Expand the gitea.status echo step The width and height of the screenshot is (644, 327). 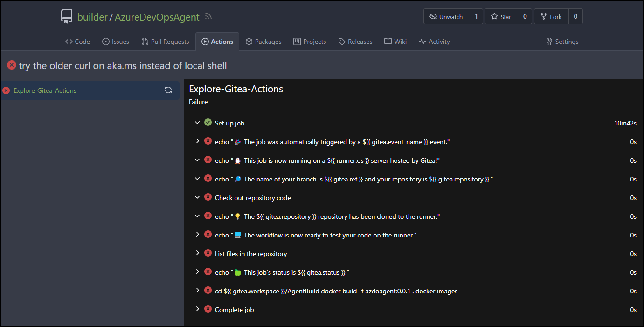tap(197, 272)
